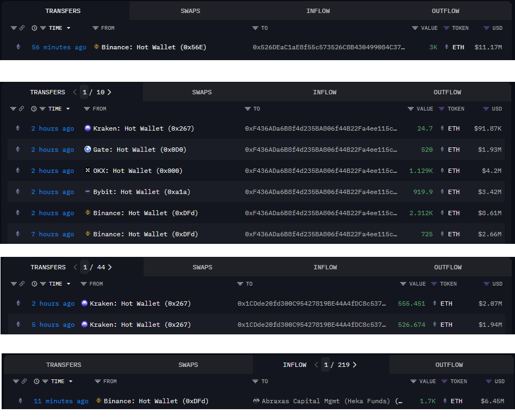
Task: Click the clock icon next to TIME header
Action: (x=34, y=28)
